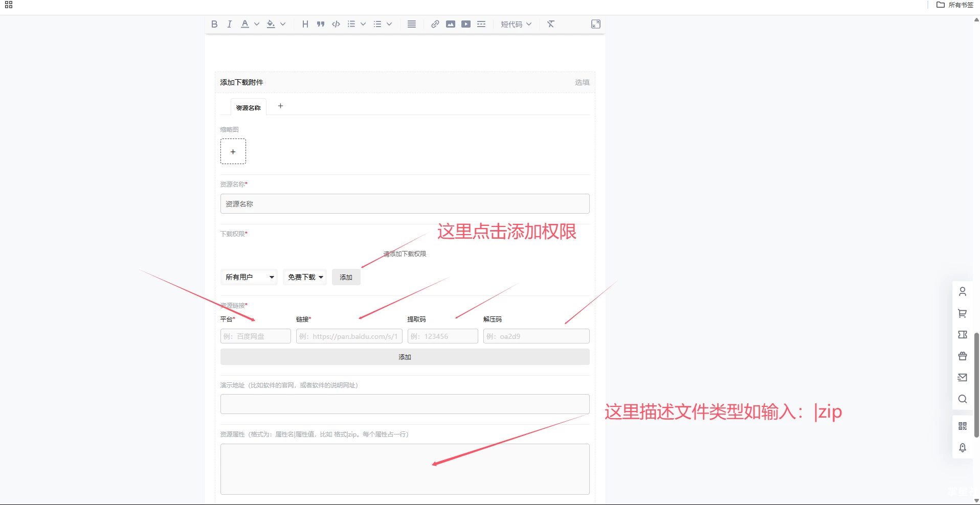Open the 免费下载 permission dropdown
Screen dimensions: 980x505
[x=305, y=277]
